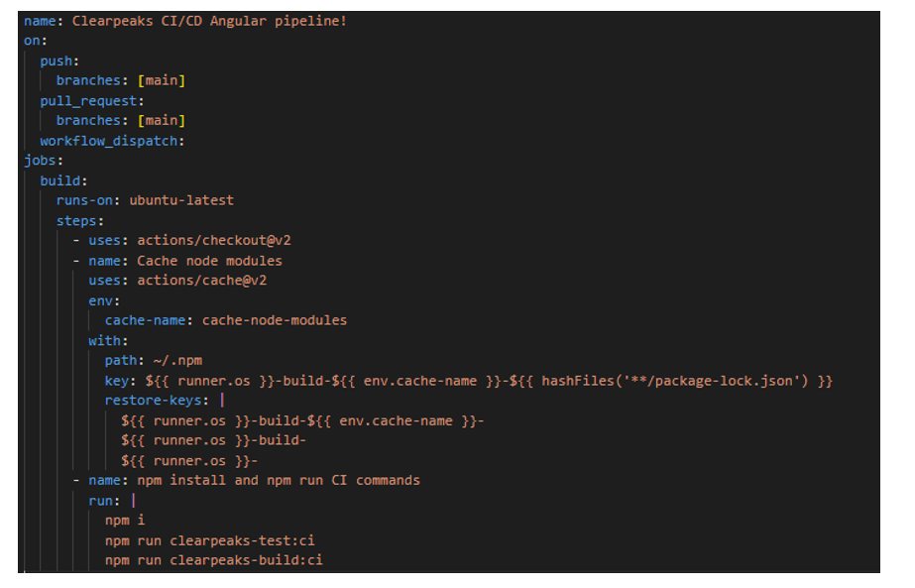Click 'actions/cache@v2' text
Image resolution: width=915 pixels, height=588 pixels.
coord(201,281)
